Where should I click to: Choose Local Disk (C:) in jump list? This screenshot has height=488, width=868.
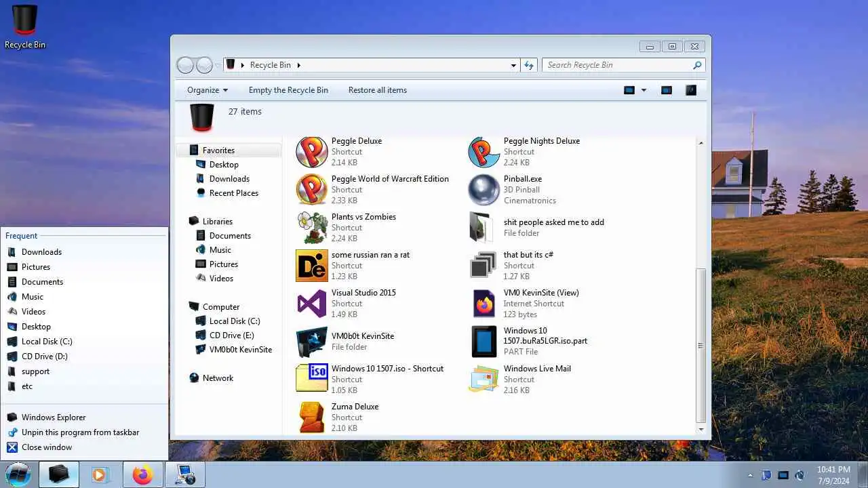pos(85,342)
